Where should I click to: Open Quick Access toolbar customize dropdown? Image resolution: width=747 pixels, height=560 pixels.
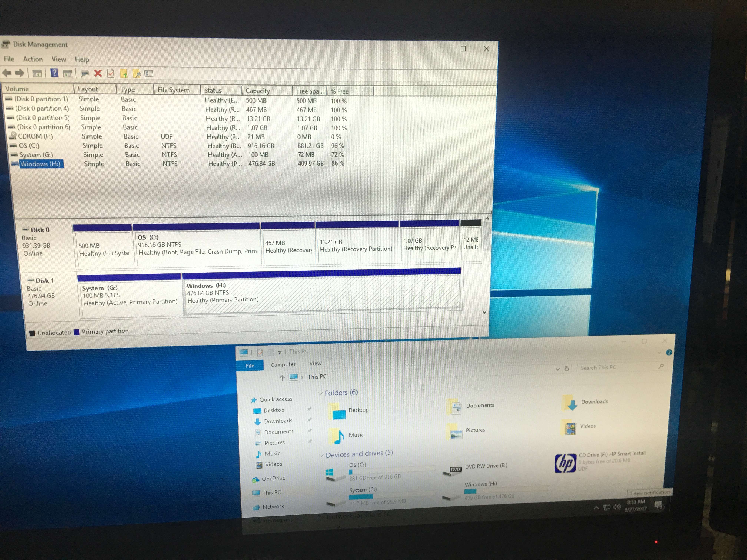[x=280, y=352]
